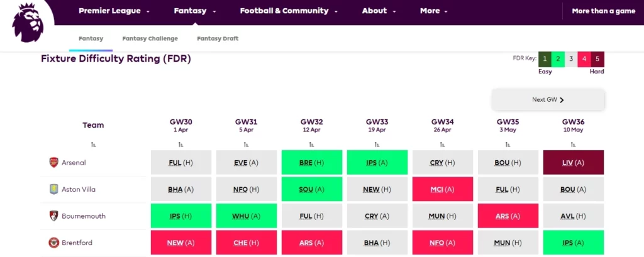Click Aston Villa's FUL (H) fixture in GW35
Image resolution: width=644 pixels, height=257 pixels.
click(x=508, y=189)
